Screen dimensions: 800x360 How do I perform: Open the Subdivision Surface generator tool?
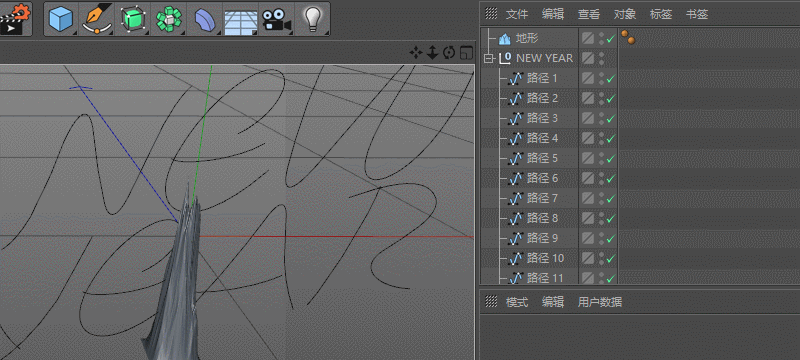133,19
